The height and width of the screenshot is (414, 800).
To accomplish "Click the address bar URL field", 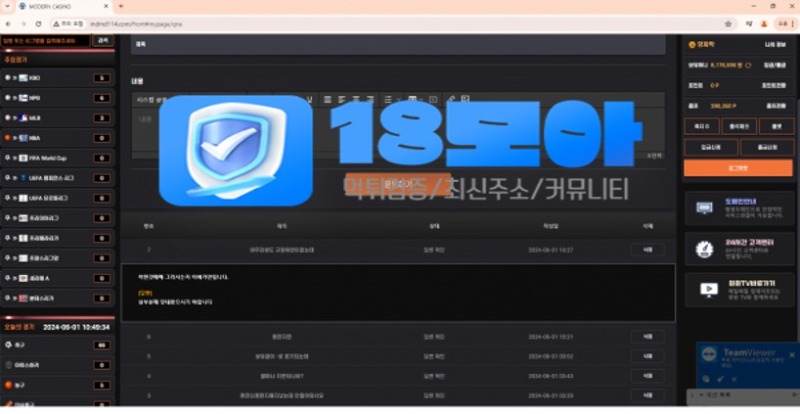I will [x=393, y=24].
